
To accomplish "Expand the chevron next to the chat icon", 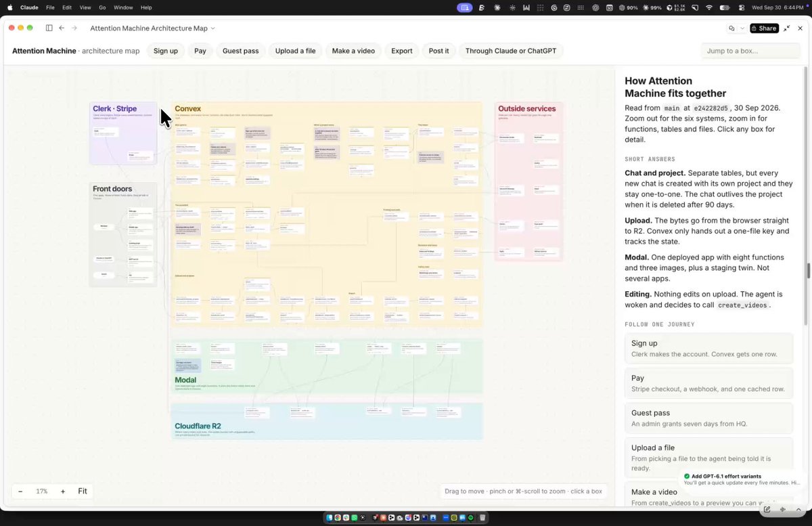I will click(742, 28).
